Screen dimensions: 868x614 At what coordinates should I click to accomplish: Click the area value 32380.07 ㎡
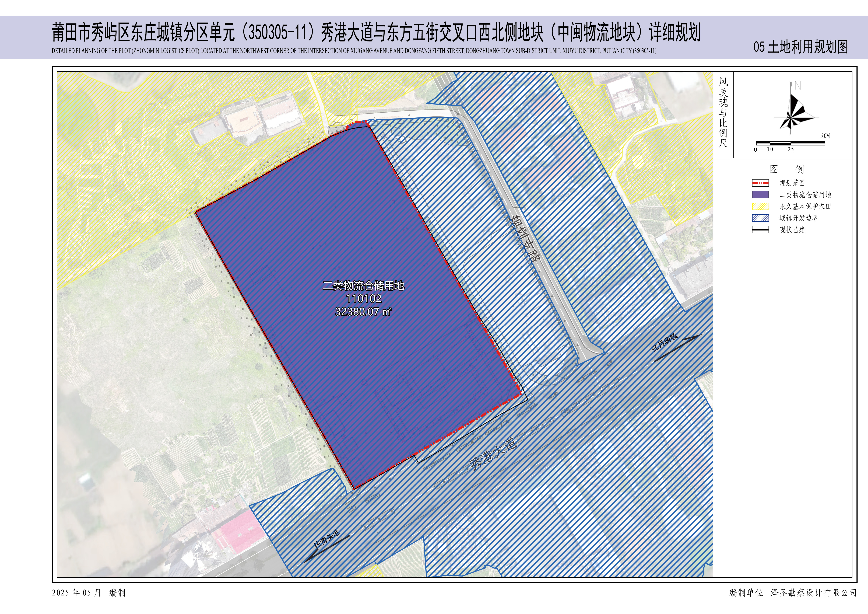tap(363, 312)
